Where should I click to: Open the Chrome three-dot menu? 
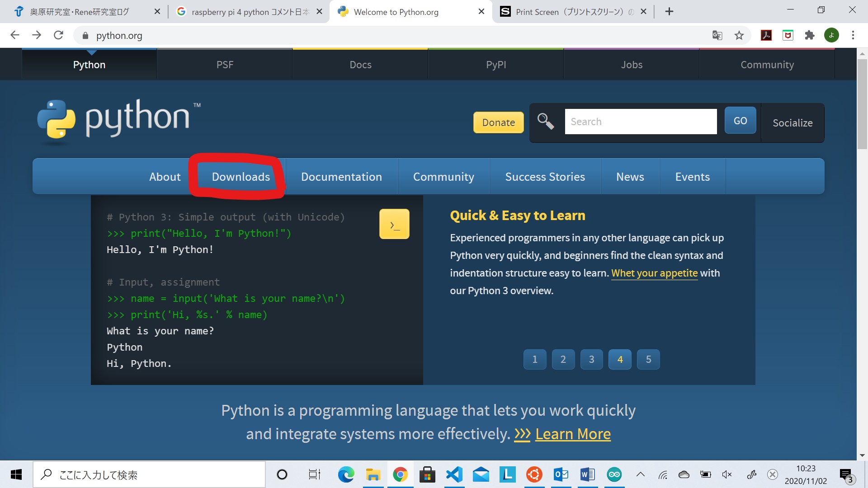pos(853,35)
